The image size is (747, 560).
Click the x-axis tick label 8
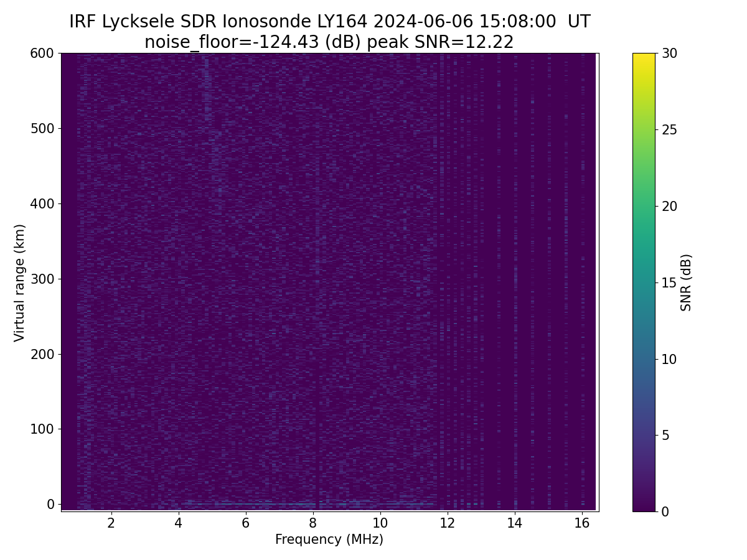click(x=312, y=523)
